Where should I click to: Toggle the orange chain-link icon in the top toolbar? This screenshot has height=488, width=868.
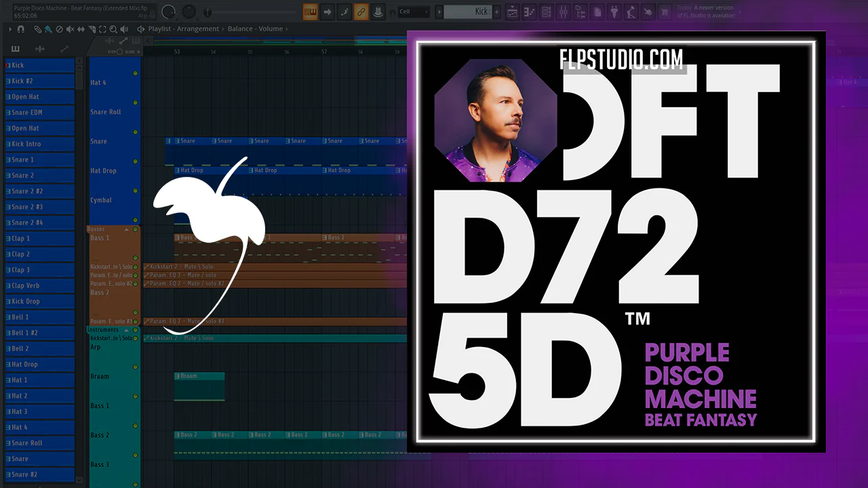(x=361, y=12)
